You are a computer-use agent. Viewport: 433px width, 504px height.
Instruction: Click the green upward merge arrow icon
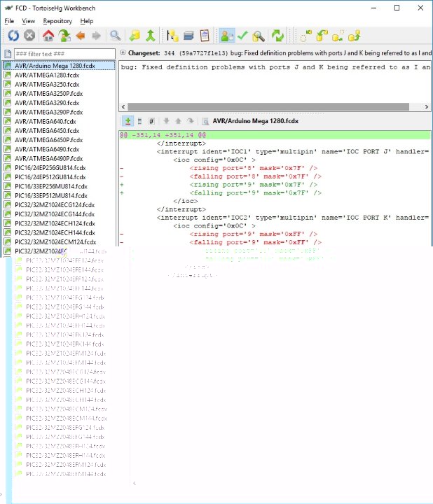[x=151, y=36]
